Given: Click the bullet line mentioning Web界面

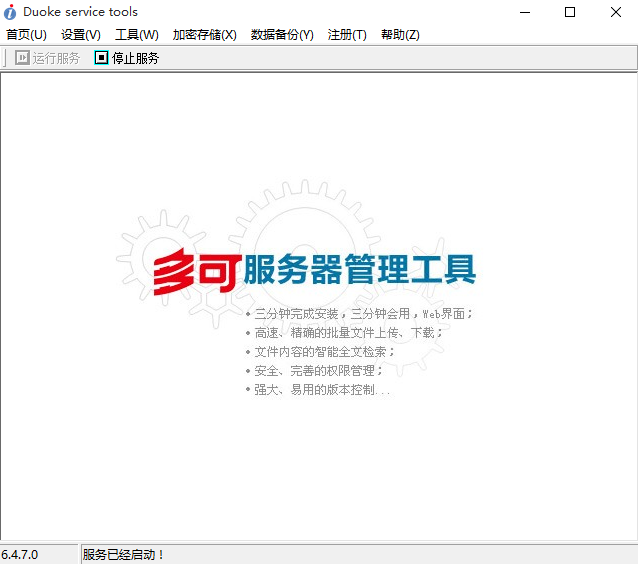Looking at the screenshot, I should 362,313.
